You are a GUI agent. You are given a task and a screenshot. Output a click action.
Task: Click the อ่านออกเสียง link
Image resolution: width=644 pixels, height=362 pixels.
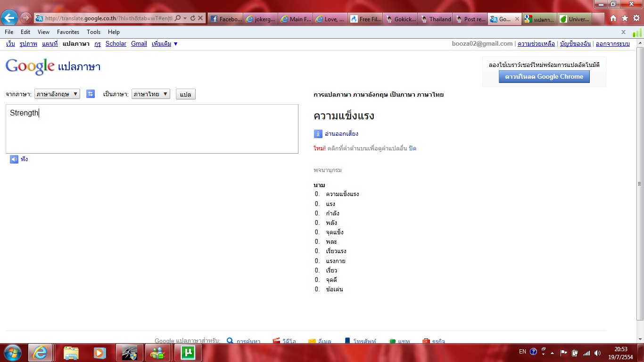[x=341, y=134]
